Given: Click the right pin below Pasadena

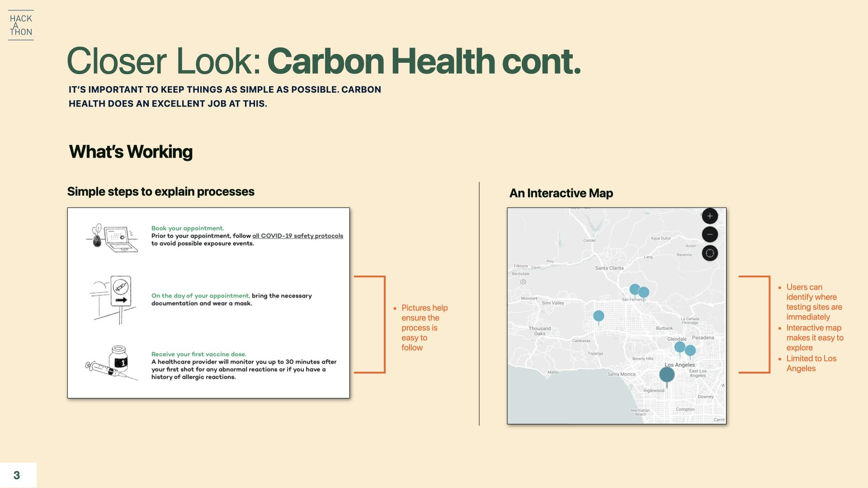Looking at the screenshot, I should click(690, 350).
